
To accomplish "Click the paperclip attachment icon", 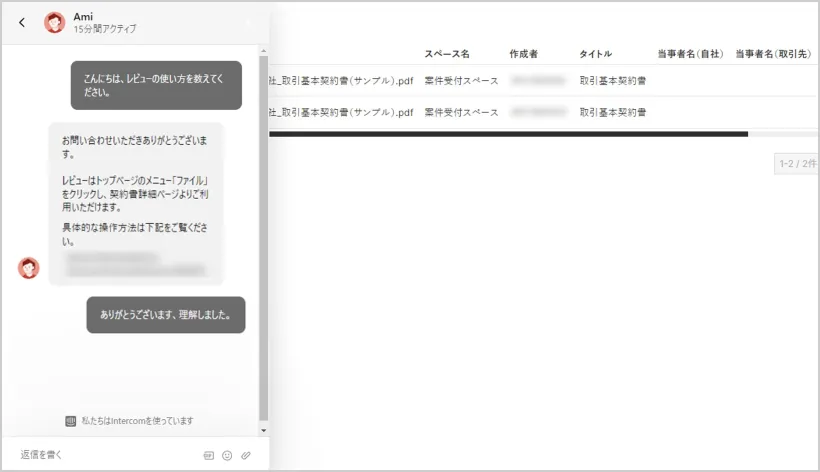I will [x=246, y=455].
